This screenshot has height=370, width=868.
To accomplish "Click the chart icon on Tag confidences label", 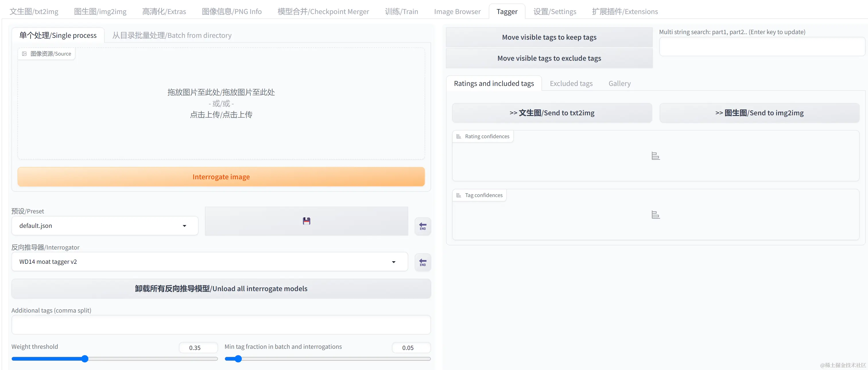I will [x=459, y=195].
